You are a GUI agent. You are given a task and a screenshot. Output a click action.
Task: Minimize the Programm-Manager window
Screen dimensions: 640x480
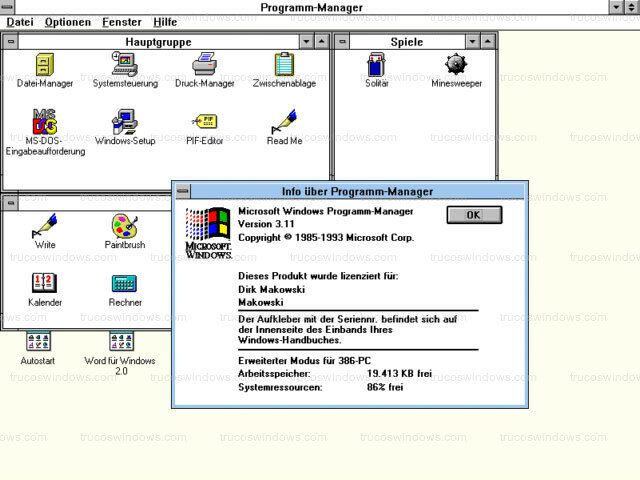(616, 7)
